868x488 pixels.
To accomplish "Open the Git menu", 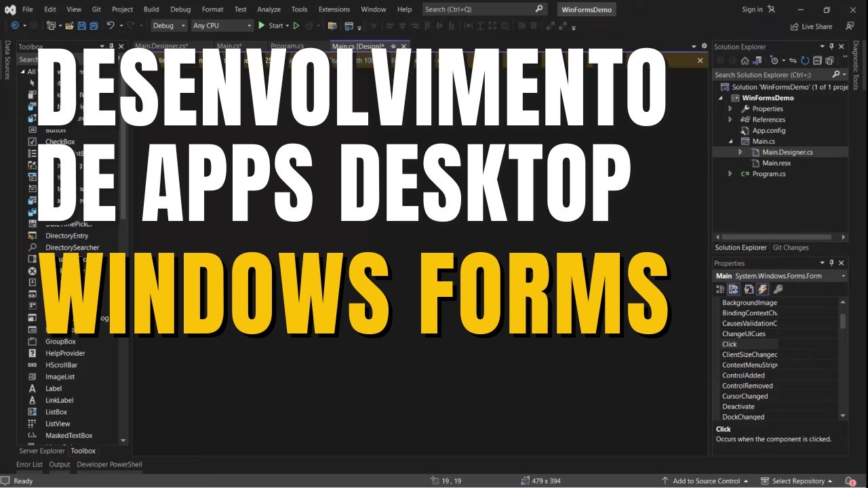I will tap(96, 9).
